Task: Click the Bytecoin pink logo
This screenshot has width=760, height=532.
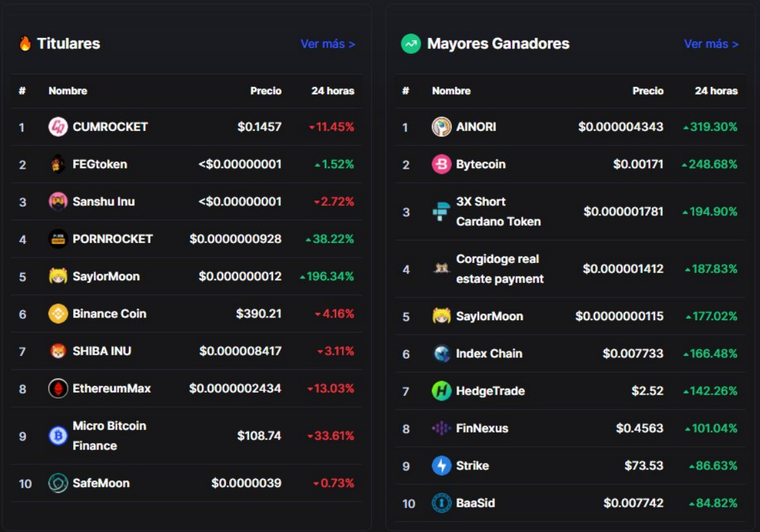Action: coord(441,164)
